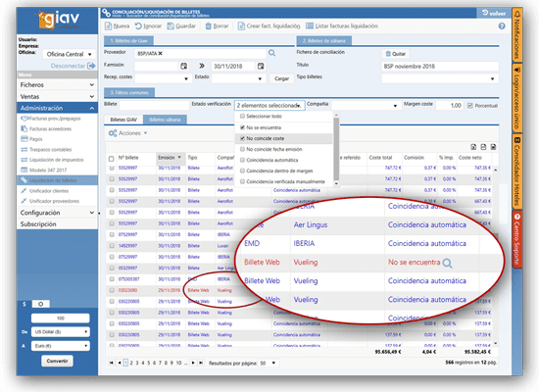This screenshot has width=539, height=392.
Task: Open the Euro target currency dropdown
Action: pos(61,346)
